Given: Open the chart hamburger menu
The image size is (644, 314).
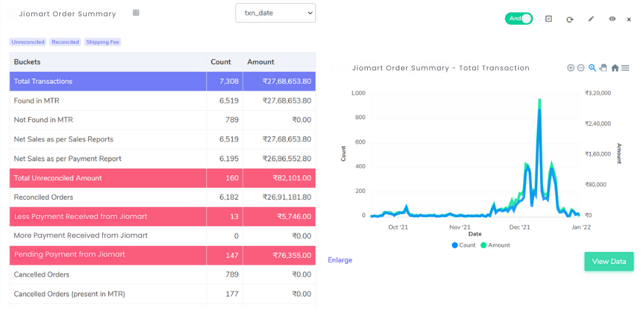Looking at the screenshot, I should point(625,68).
